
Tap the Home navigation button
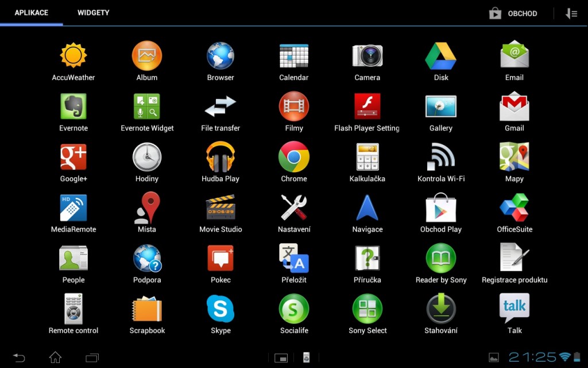point(56,358)
